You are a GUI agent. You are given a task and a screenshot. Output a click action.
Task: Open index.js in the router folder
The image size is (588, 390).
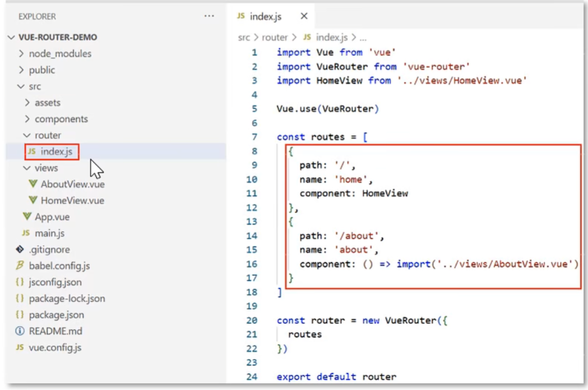[115, 152]
